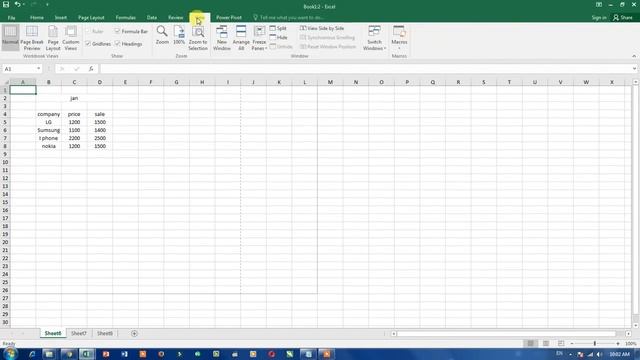640x360 pixels.
Task: Open Customize Quick Access Toolbar dropdown
Action: pyautogui.click(x=47, y=4)
